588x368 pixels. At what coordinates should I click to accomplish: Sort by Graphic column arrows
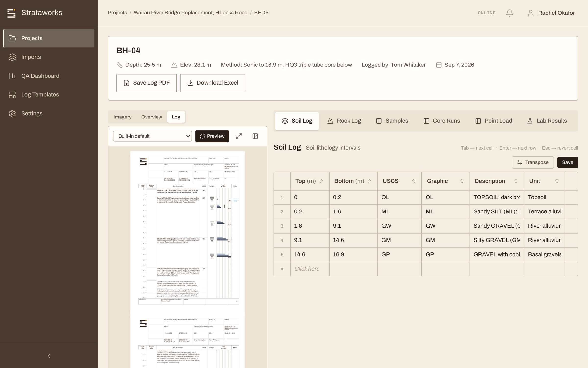[x=462, y=181]
